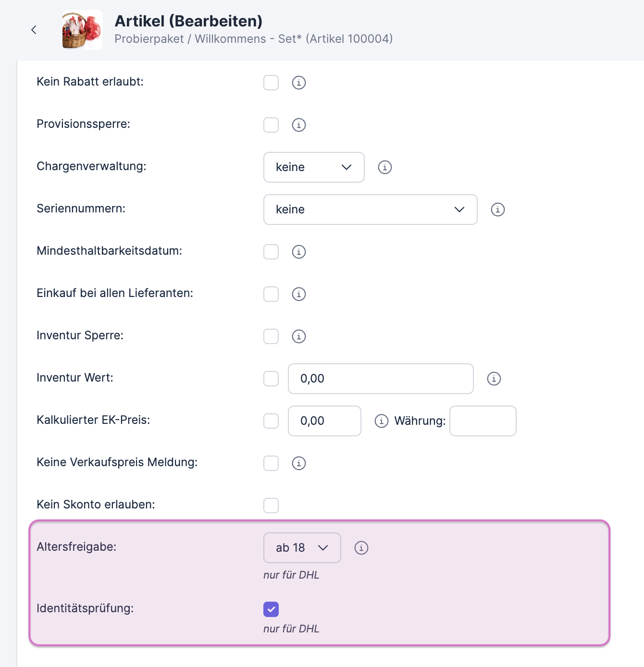Show info for Provisionssperre
The image size is (644, 667).
[299, 125]
